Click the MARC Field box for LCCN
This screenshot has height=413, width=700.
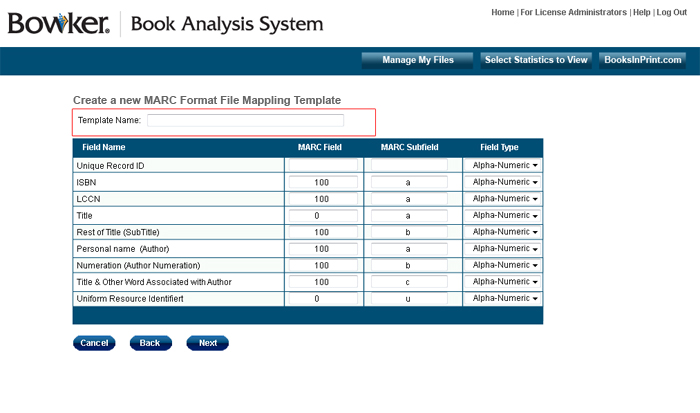(323, 199)
